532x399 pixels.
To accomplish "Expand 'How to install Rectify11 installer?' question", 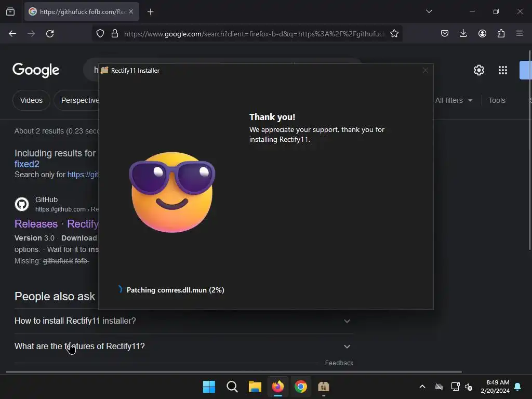I will coord(184,321).
